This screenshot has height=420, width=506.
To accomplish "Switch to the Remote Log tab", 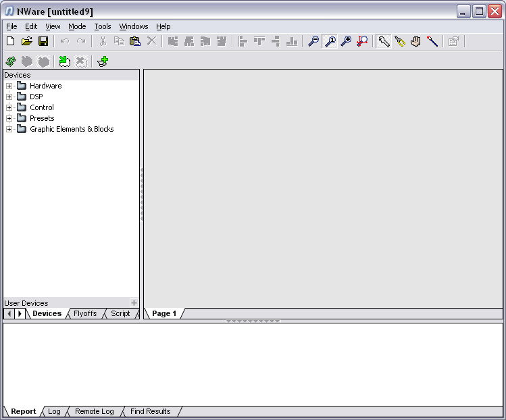I will 95,412.
